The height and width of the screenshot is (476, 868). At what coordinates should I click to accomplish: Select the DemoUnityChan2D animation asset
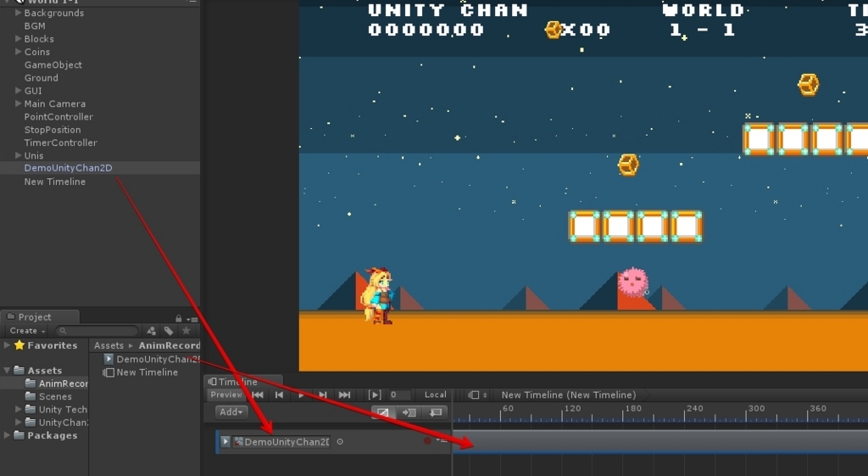[153, 359]
